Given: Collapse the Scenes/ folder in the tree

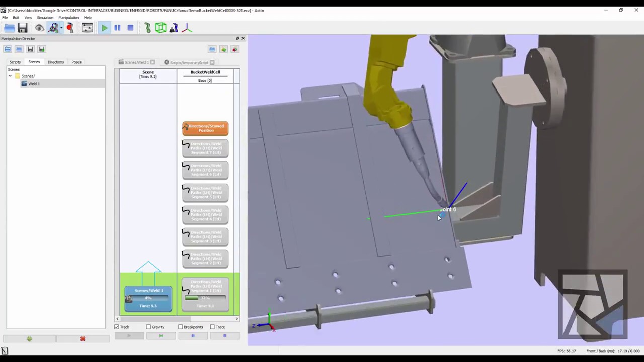Looking at the screenshot, I should pos(10,76).
